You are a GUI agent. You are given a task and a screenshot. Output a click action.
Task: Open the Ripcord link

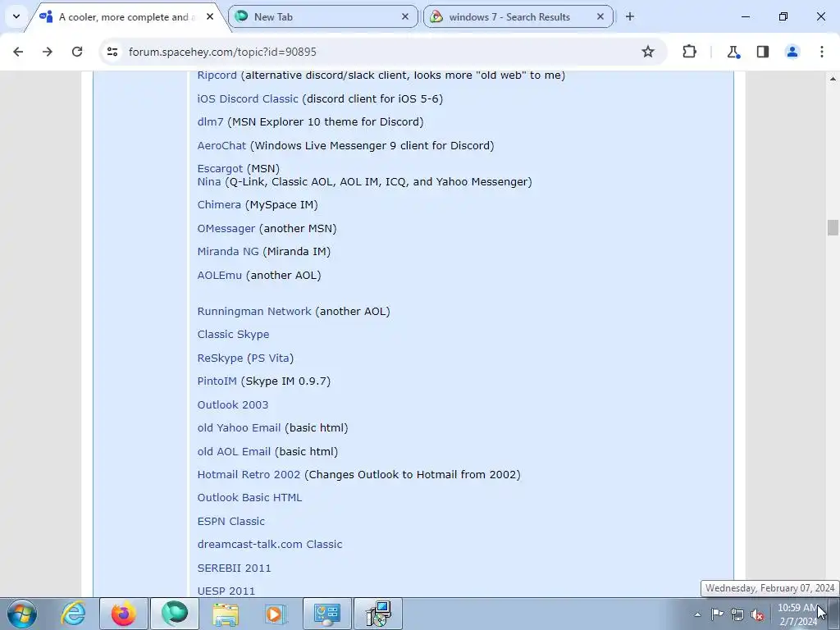[x=217, y=75]
